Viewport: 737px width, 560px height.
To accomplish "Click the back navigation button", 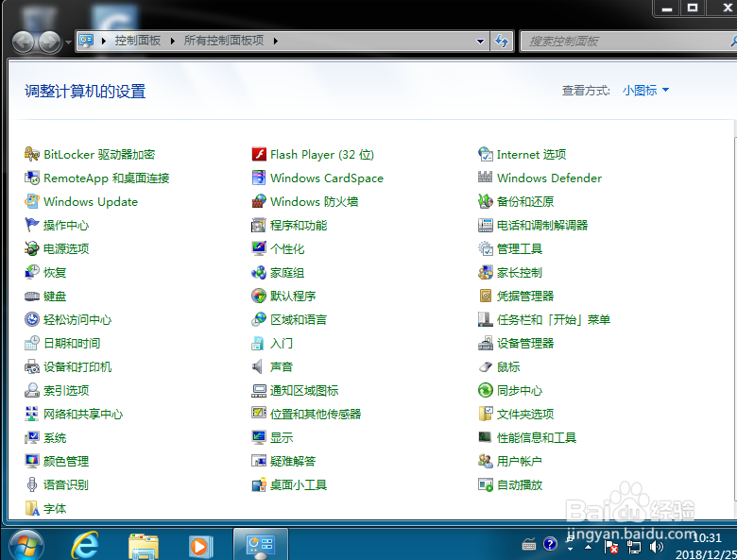I will (x=23, y=42).
